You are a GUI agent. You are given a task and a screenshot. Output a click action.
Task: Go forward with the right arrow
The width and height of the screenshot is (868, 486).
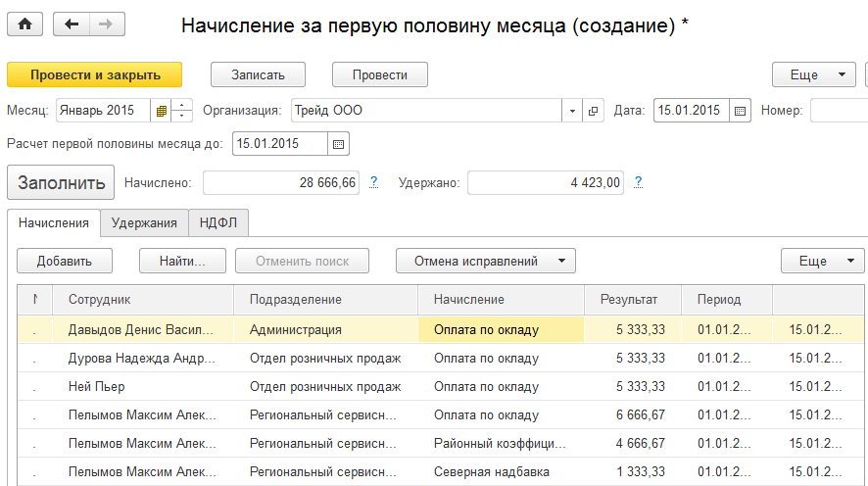[108, 25]
